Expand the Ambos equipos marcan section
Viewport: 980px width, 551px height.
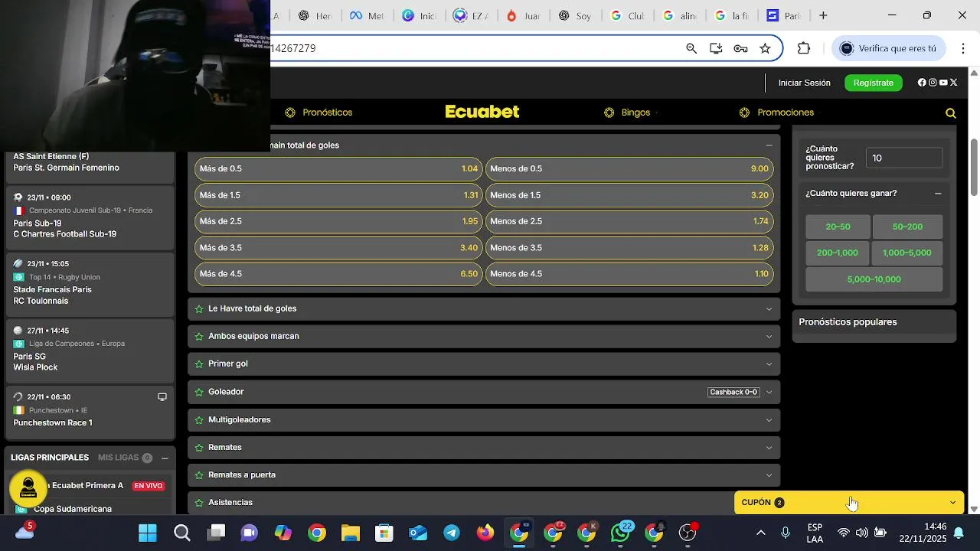click(x=769, y=336)
